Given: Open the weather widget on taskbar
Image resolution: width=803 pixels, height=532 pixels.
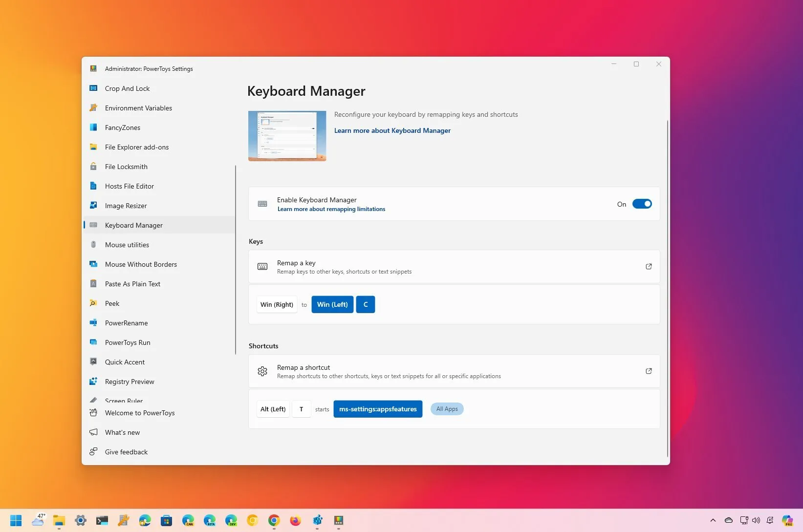Looking at the screenshot, I should tap(38, 520).
